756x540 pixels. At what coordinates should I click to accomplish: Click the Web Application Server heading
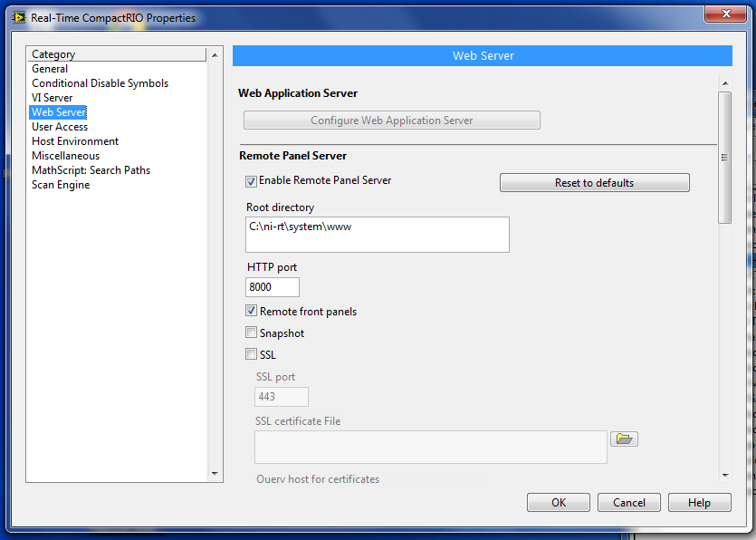[298, 92]
